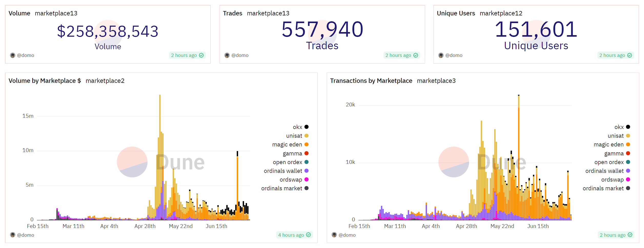Click the green check icon in the Trades panel

[416, 55]
